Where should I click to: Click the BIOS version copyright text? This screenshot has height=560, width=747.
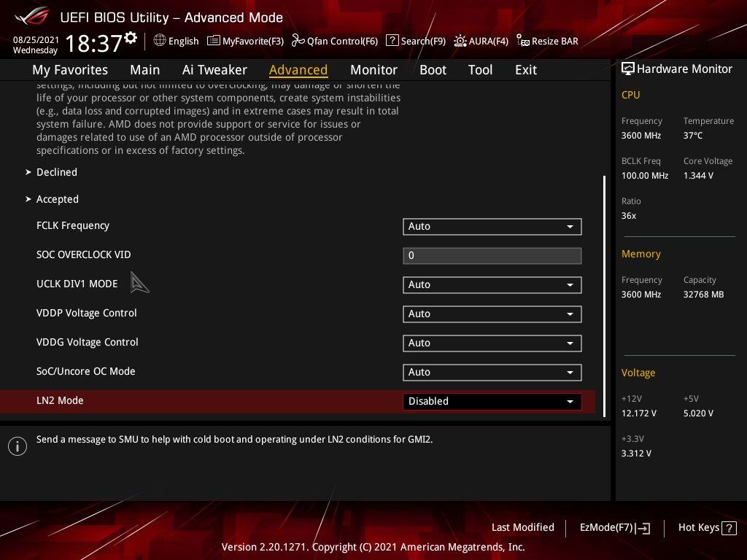[373, 547]
